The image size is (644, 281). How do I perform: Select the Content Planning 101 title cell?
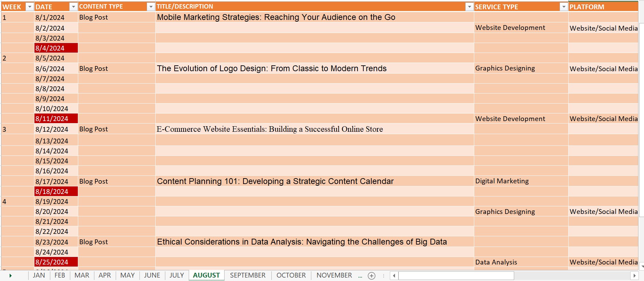[x=314, y=181]
